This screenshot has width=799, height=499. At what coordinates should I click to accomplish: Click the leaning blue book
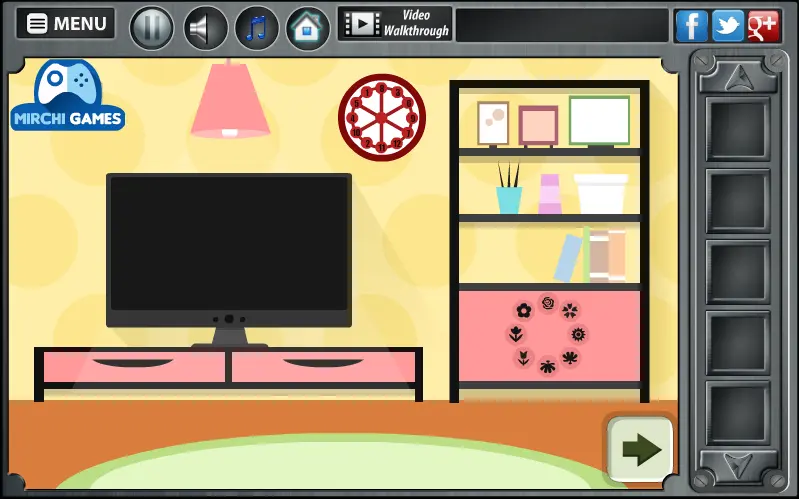(568, 258)
